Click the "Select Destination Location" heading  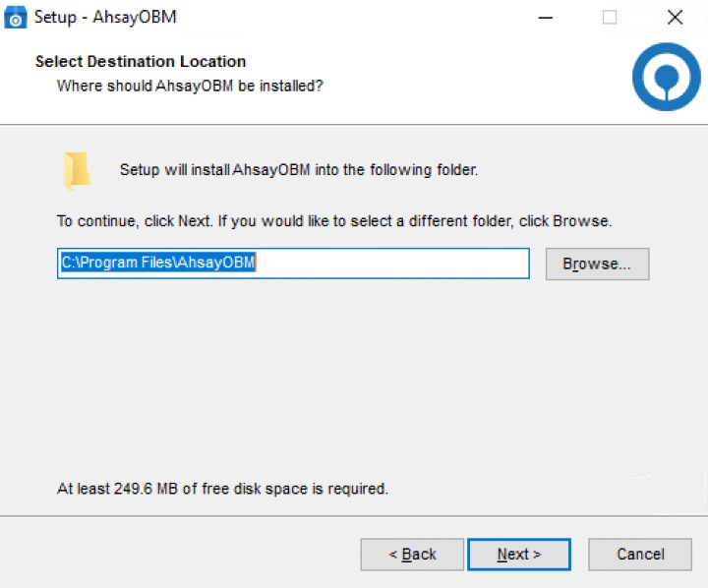(x=141, y=62)
